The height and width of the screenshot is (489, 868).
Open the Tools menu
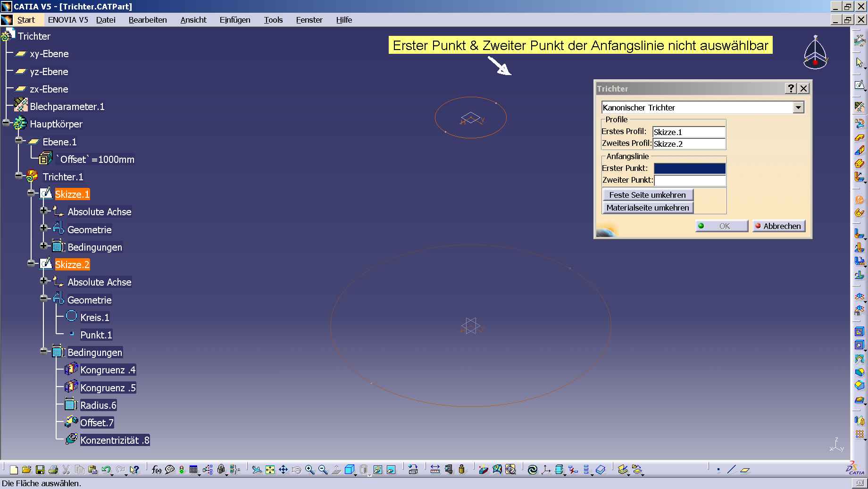tap(273, 20)
